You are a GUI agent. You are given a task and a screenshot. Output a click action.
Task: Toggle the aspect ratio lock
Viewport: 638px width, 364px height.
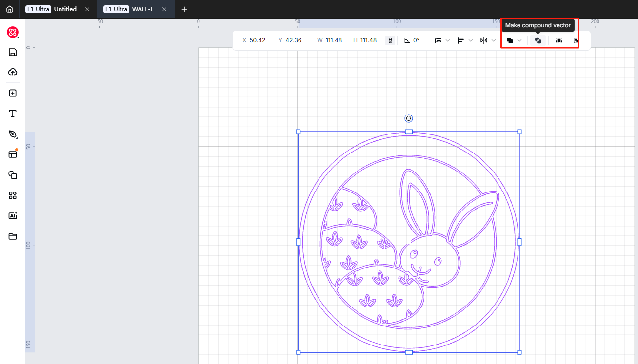point(390,40)
